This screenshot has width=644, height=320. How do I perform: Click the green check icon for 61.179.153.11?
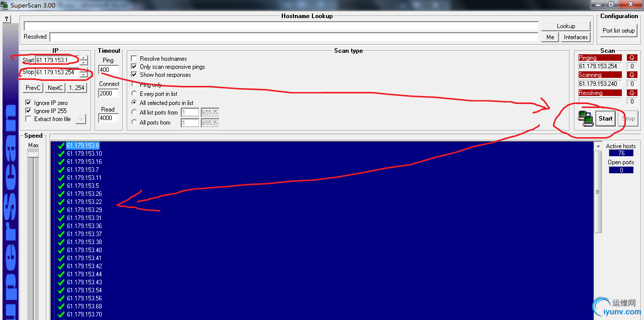point(61,178)
